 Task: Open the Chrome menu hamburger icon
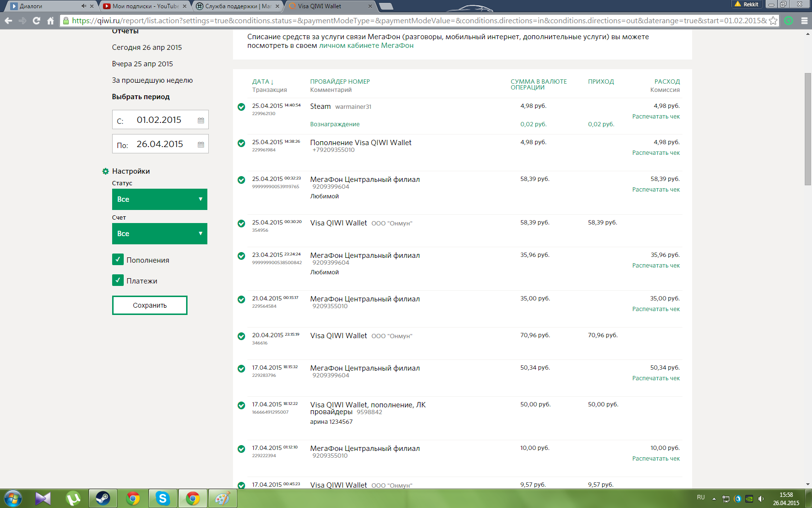pos(804,21)
